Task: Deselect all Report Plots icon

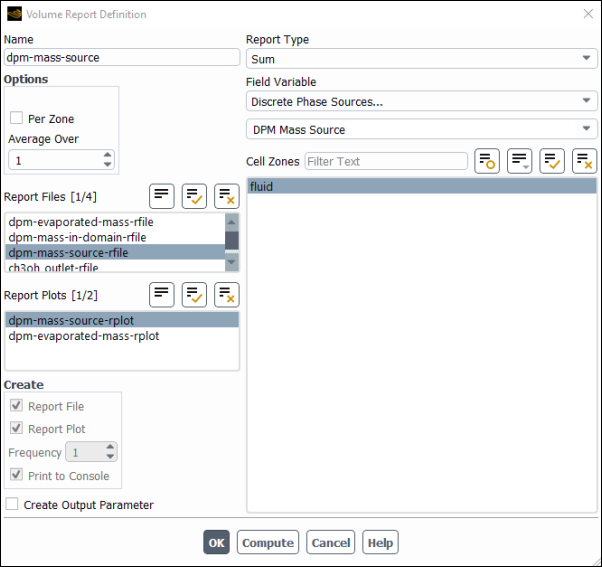Action: pos(227,295)
